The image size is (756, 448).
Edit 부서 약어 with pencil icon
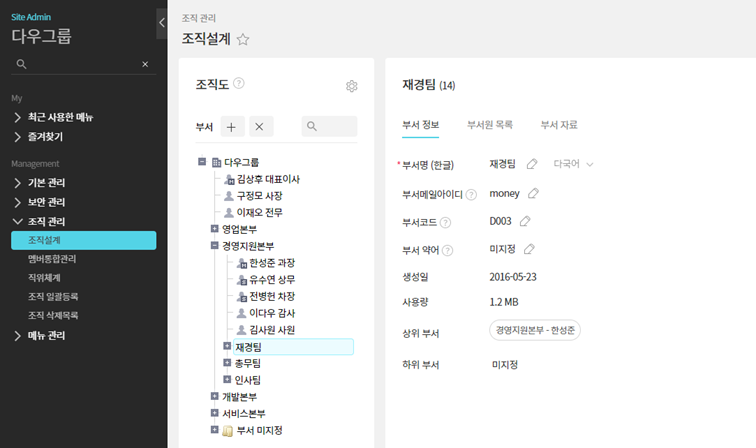click(x=529, y=249)
